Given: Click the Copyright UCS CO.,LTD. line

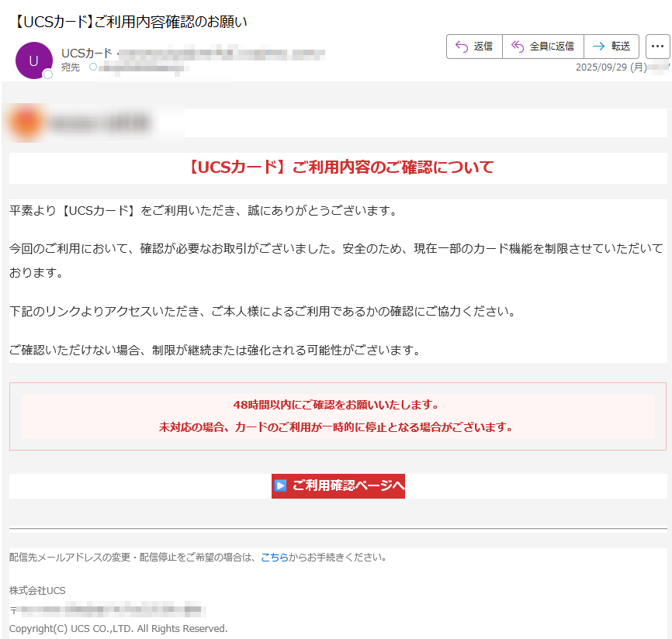Looking at the screenshot, I should coord(118,628).
